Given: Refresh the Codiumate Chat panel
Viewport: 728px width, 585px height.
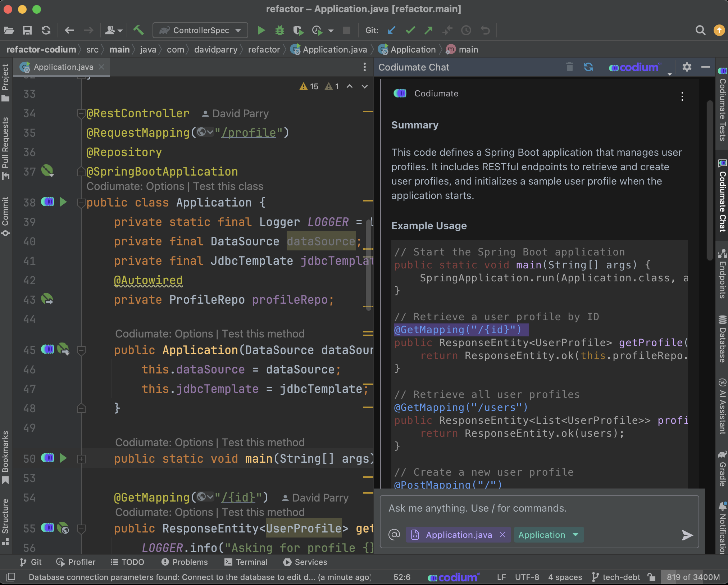Looking at the screenshot, I should click(588, 67).
